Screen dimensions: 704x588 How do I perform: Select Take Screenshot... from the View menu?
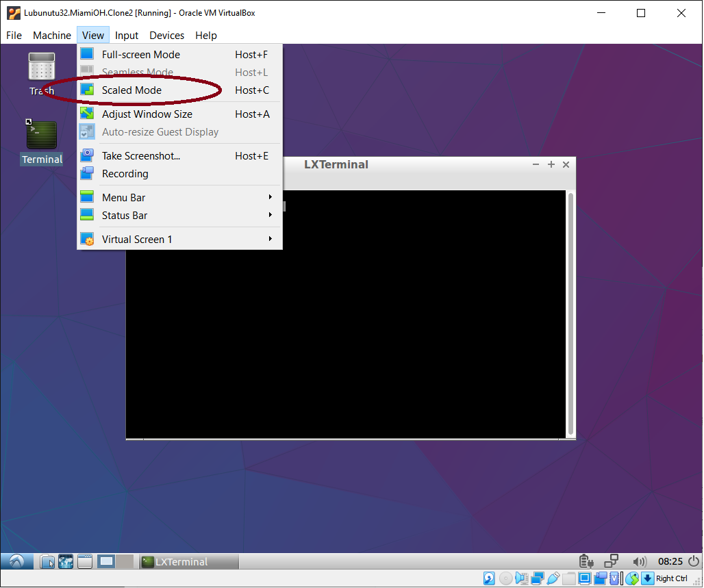pos(179,156)
